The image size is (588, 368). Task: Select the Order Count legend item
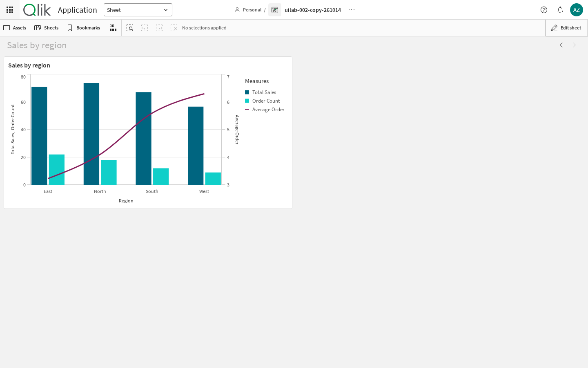(x=263, y=101)
